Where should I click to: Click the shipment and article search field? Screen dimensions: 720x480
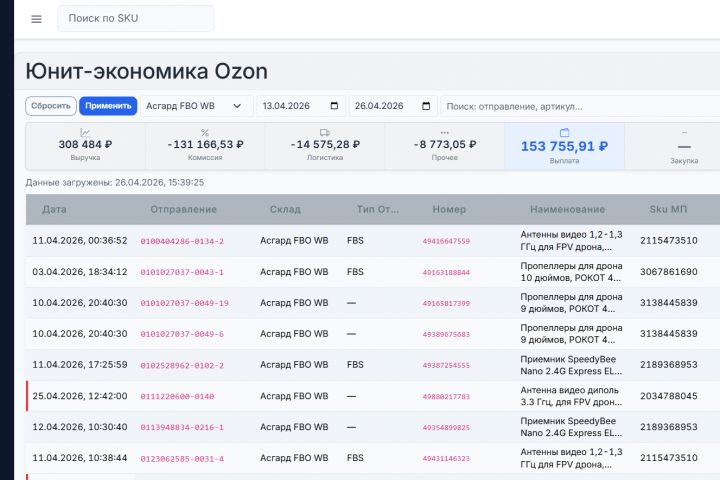click(580, 106)
